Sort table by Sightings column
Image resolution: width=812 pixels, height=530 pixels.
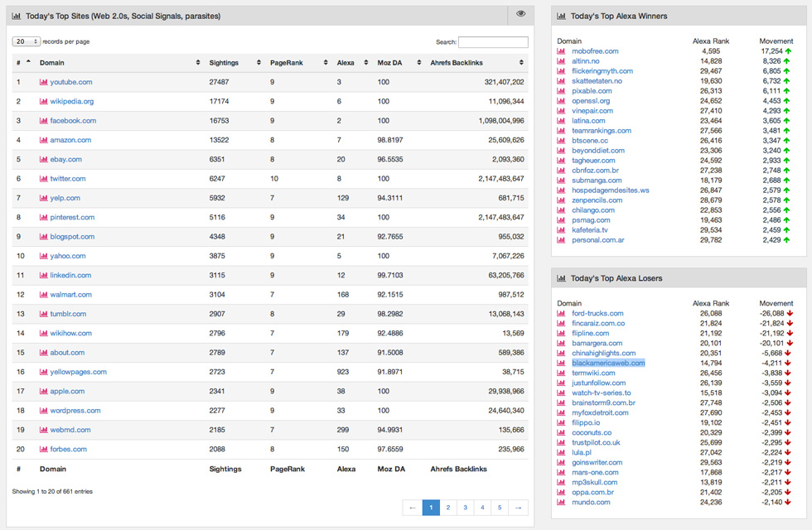(x=234, y=63)
